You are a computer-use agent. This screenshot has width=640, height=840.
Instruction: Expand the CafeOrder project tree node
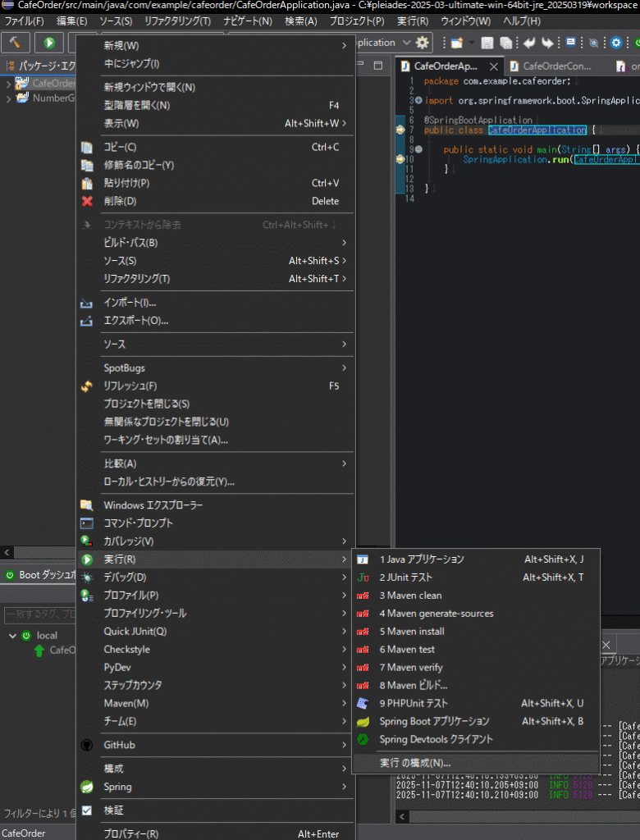pos(8,84)
